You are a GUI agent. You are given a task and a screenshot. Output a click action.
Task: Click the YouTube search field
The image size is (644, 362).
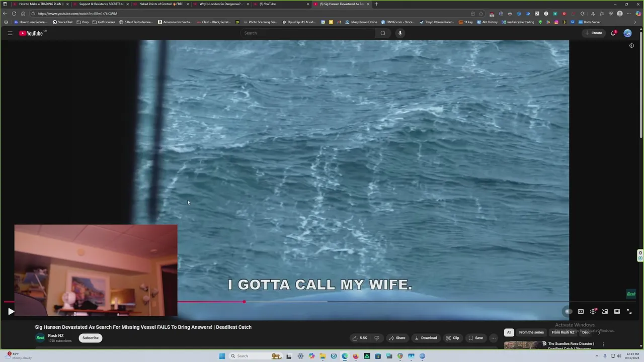tap(308, 33)
